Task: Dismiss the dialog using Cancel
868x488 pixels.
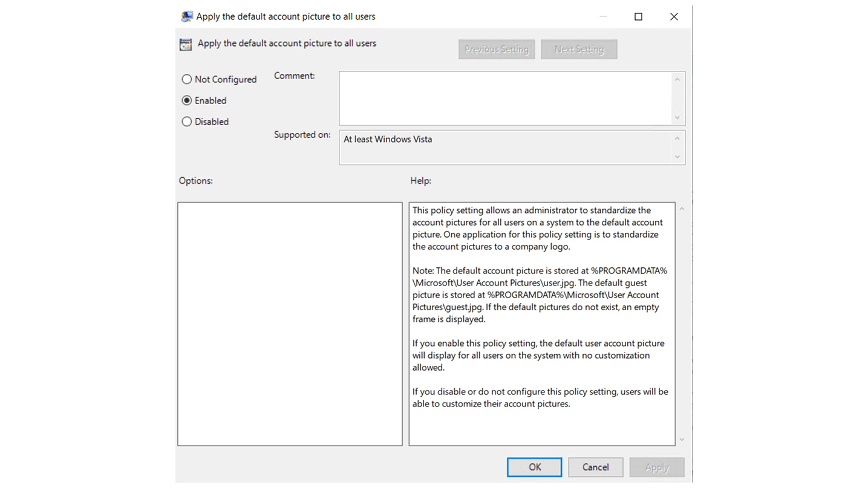Action: pos(595,467)
